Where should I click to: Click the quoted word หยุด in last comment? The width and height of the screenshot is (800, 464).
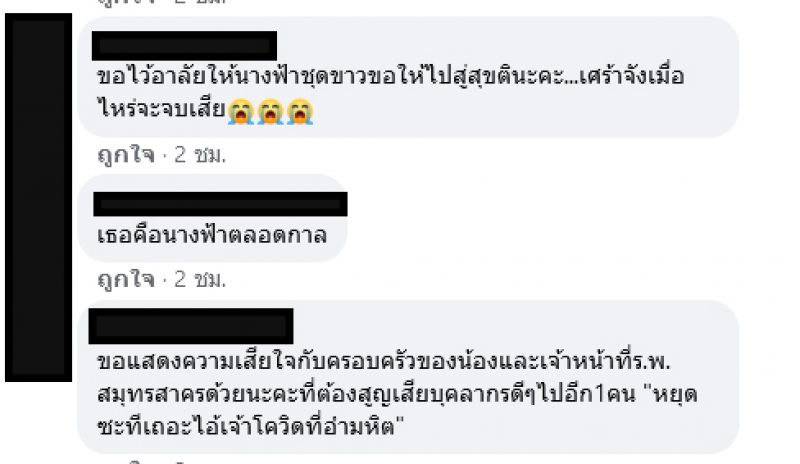[675, 395]
